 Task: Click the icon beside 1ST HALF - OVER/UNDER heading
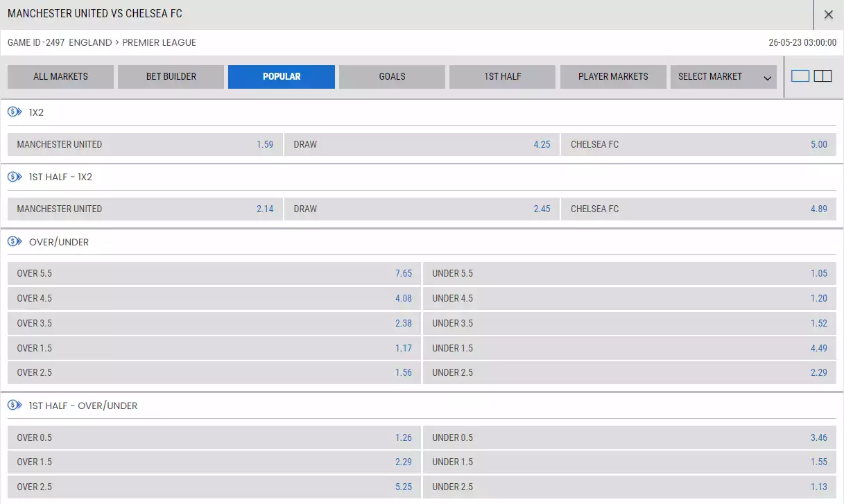pos(15,406)
